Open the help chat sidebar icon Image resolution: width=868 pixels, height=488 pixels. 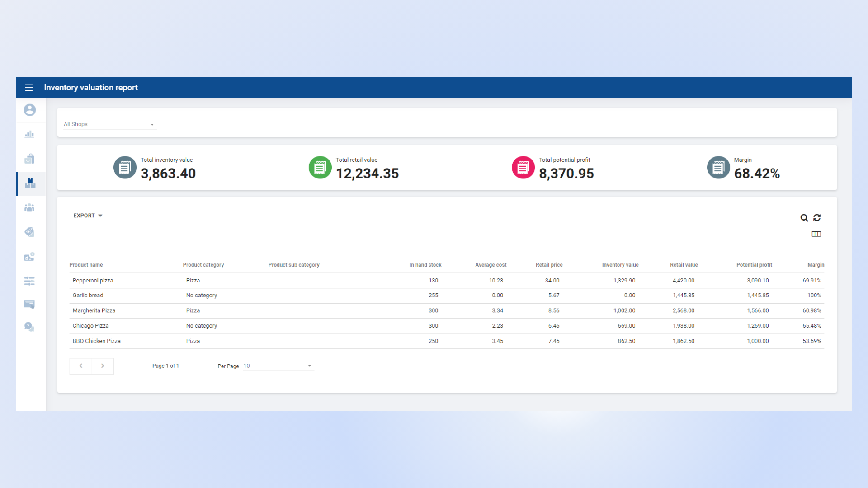29,327
